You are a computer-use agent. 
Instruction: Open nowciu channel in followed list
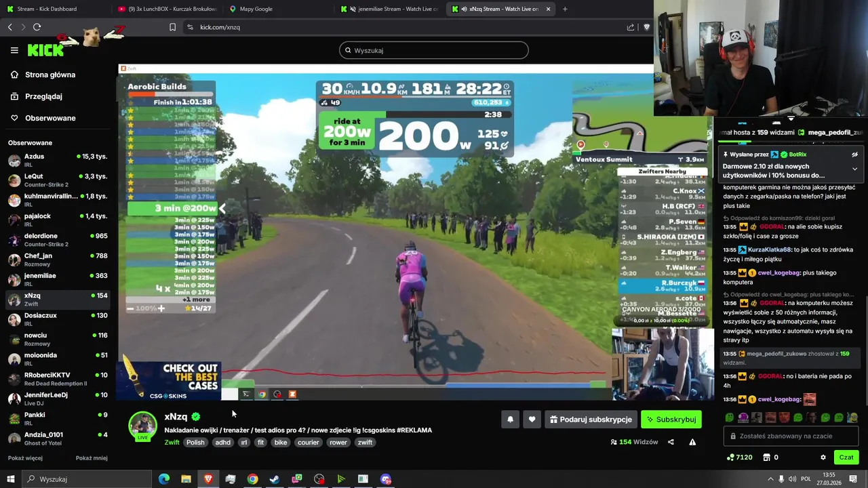[58, 340]
